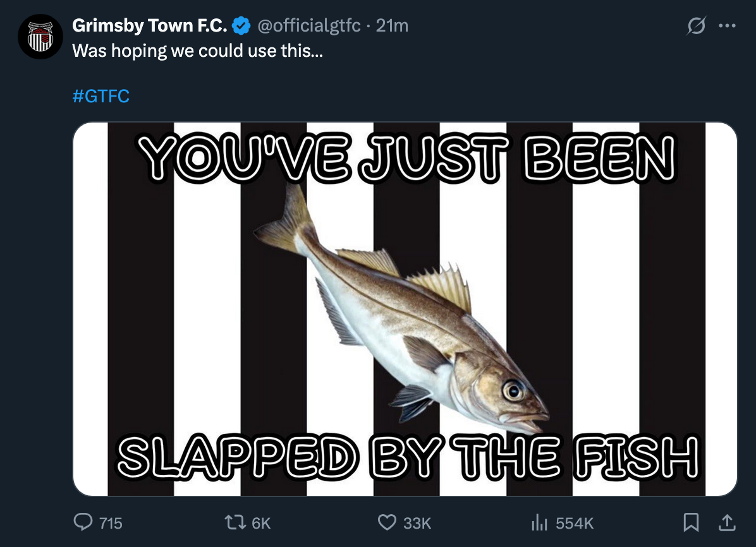Click the tweet text 'Was hoping we could use this...'
The height and width of the screenshot is (547, 756).
point(198,51)
